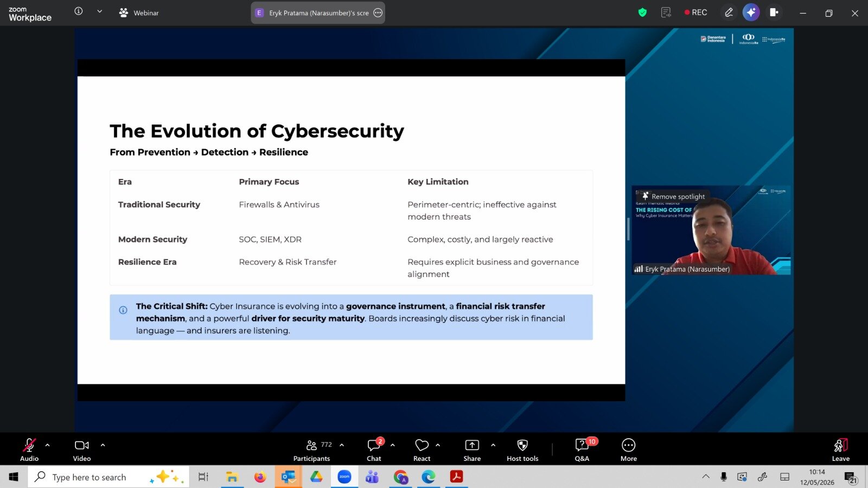Expand video options chevron

[103, 445]
